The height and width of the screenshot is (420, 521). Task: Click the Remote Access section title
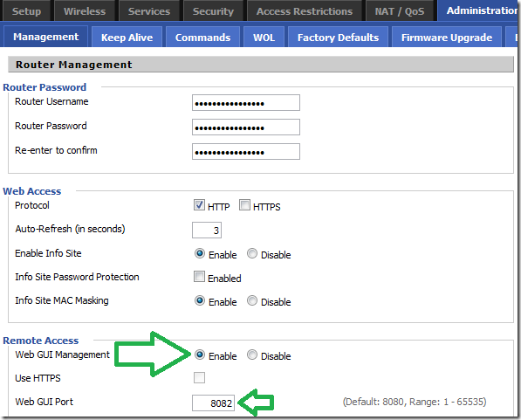[x=40, y=341]
